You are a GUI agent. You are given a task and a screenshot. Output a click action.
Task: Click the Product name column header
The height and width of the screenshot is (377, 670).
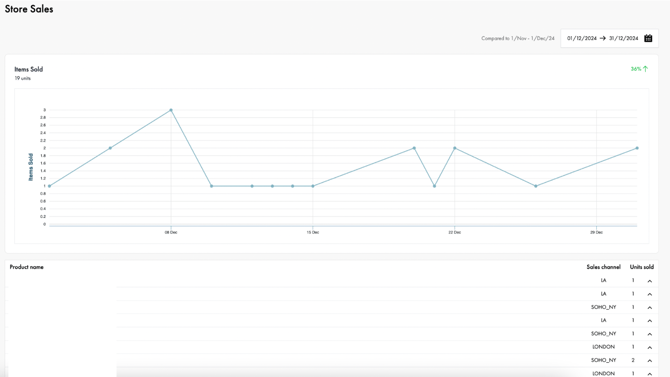click(26, 267)
